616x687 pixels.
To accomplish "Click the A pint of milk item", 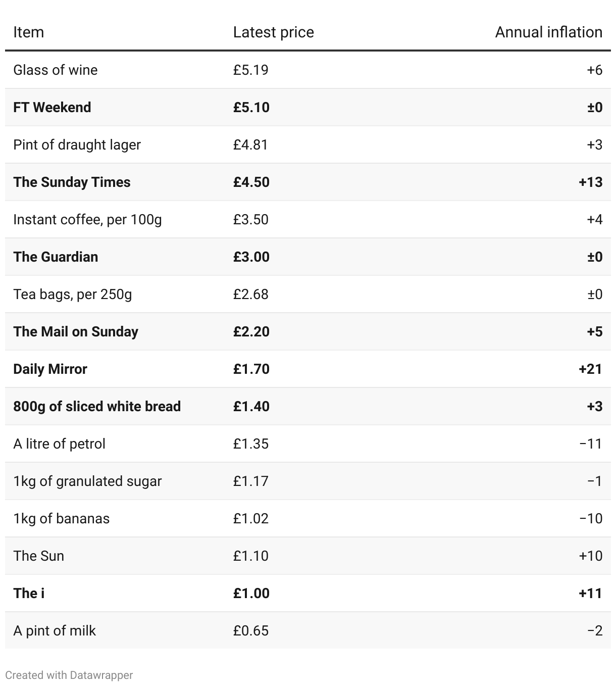I will coord(55,630).
